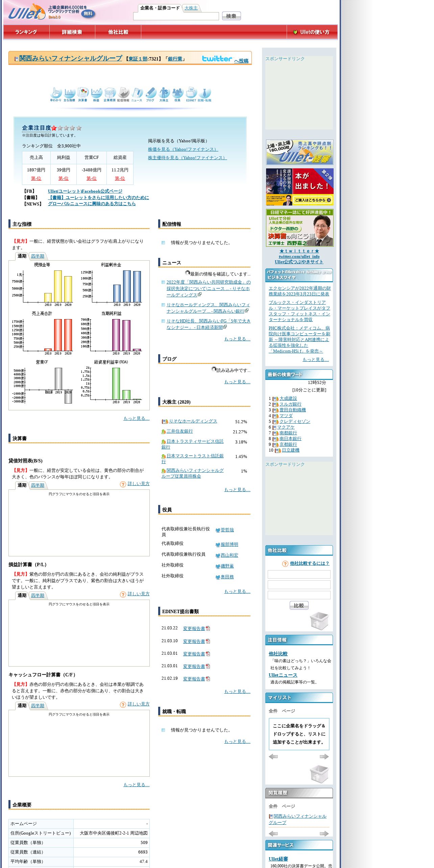Click the PDF icon of the 21.02.19 変更報告書
This screenshot has height=868, width=434.
[x=208, y=679]
